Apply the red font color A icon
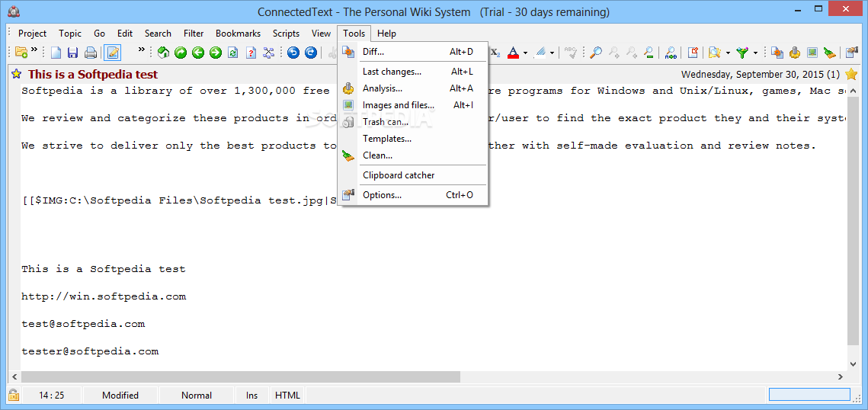Image resolution: width=868 pixels, height=410 pixels. [513, 53]
